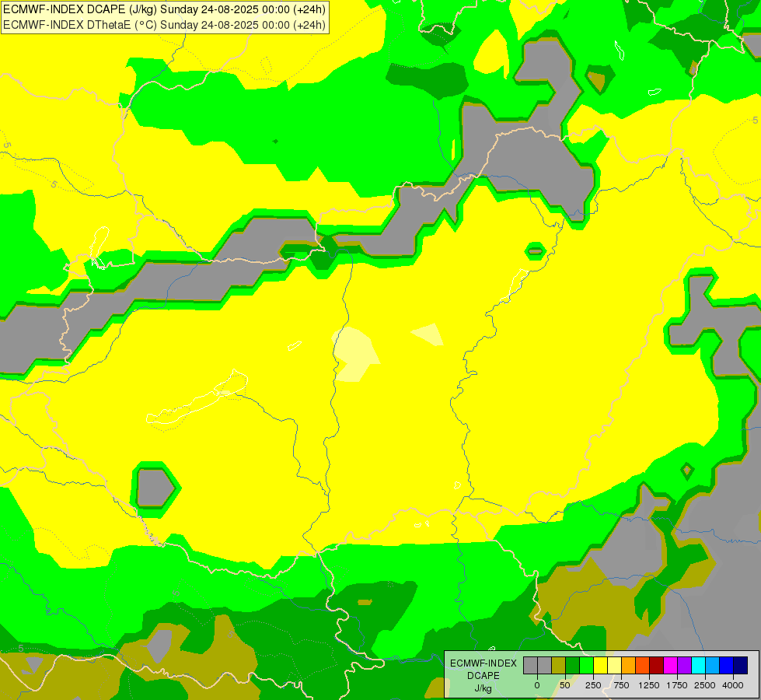The image size is (761, 700).
Task: Click the magenta legend swatch
Action: pos(670,665)
